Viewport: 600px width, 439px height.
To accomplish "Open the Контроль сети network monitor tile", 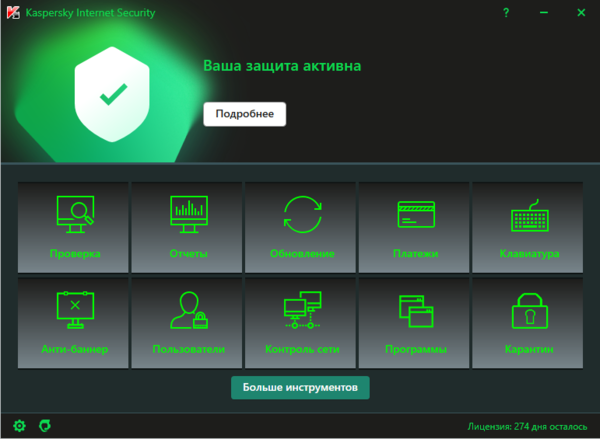I will tap(300, 323).
